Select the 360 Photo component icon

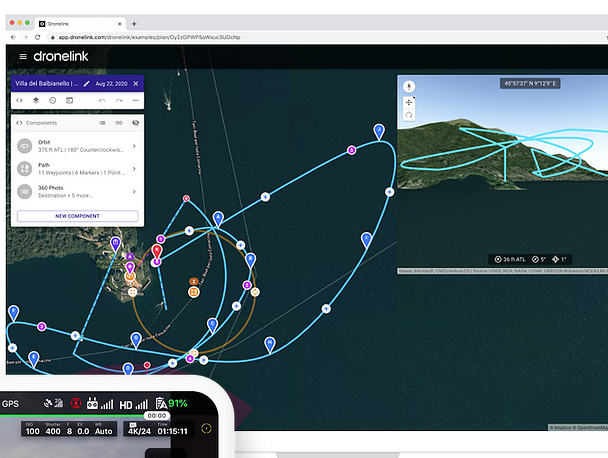[x=24, y=191]
